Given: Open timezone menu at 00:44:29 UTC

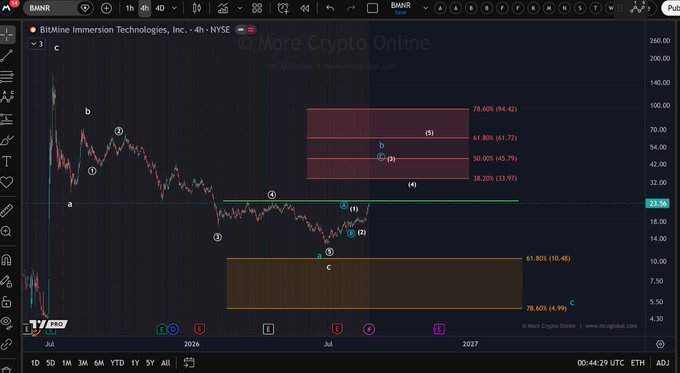Looking at the screenshot, I should pos(600,363).
